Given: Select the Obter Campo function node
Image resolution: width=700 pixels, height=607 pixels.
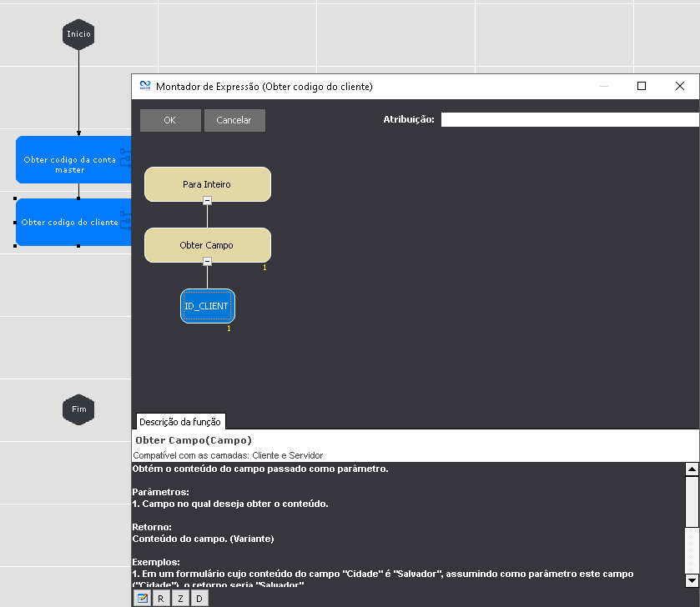Looking at the screenshot, I should [207, 245].
